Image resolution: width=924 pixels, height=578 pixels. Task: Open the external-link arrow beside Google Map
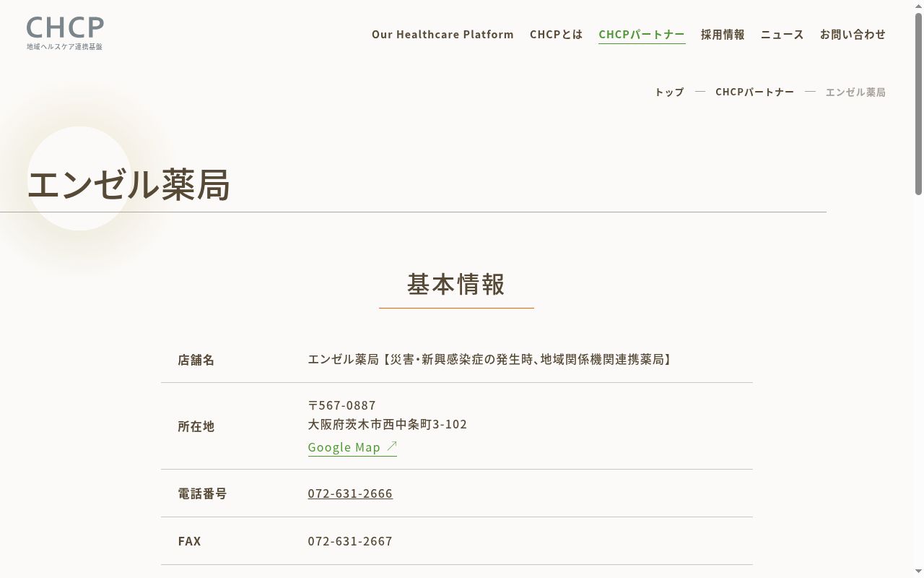pyautogui.click(x=392, y=447)
